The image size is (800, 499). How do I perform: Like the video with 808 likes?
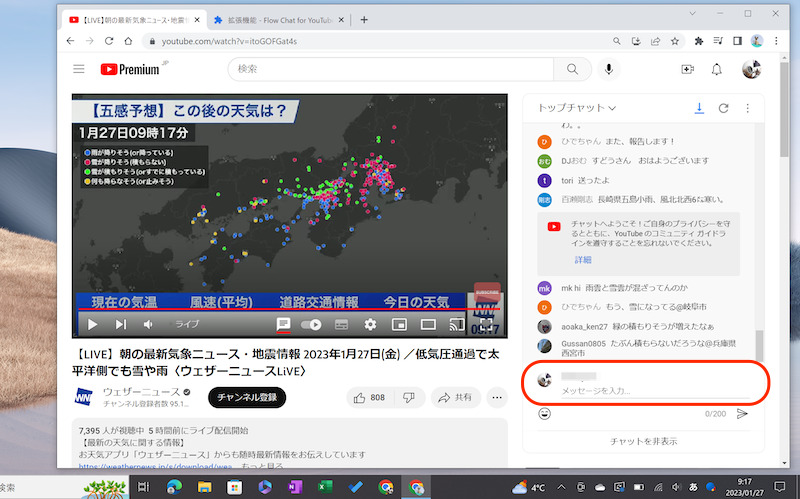coord(368,397)
